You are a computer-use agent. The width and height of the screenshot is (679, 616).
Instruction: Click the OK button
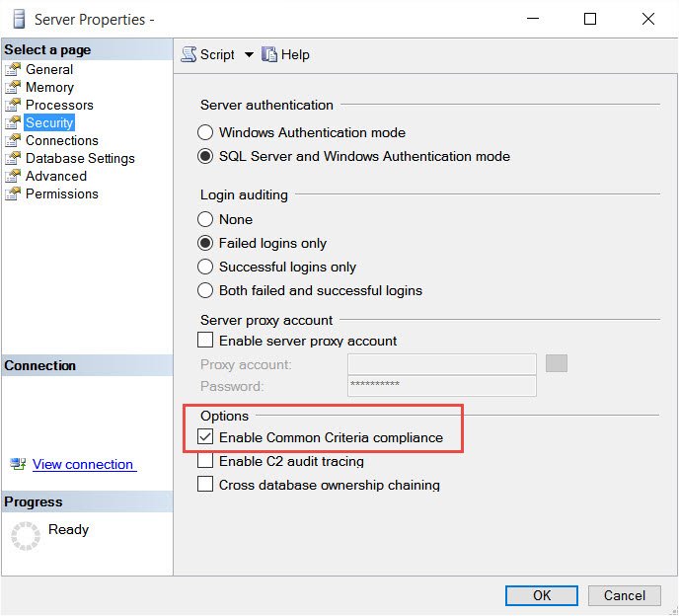[542, 595]
